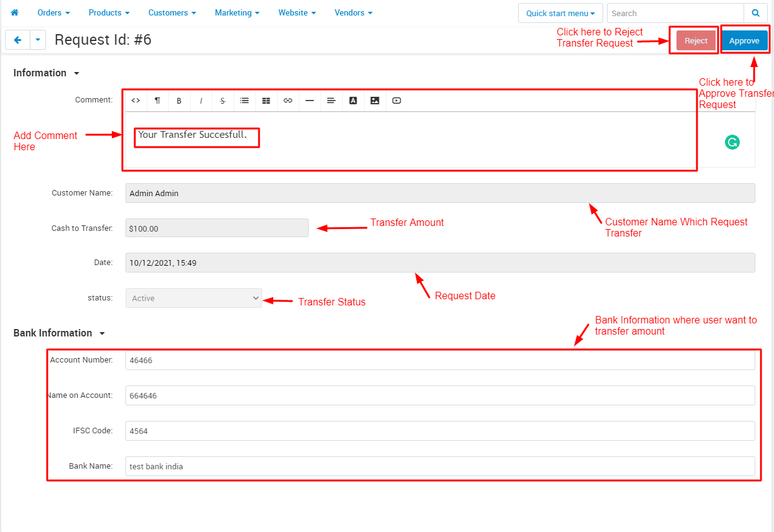Insert a horizontal line in comment
Image resolution: width=774 pixels, height=532 pixels.
coord(309,101)
